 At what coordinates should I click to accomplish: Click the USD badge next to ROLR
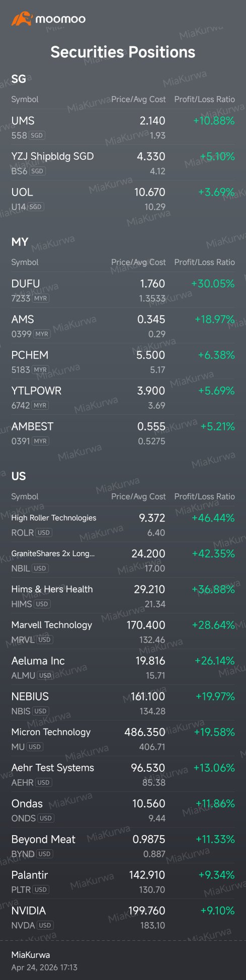click(x=44, y=532)
